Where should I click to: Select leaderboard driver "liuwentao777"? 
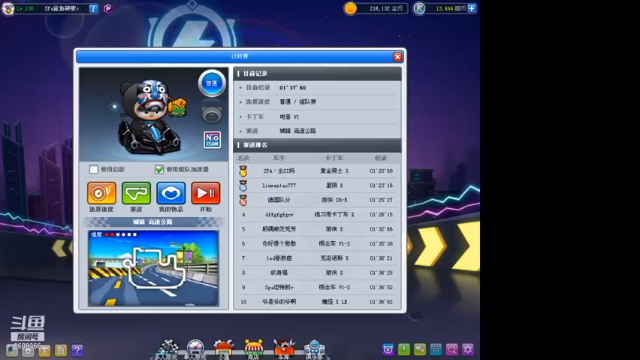[x=279, y=185]
